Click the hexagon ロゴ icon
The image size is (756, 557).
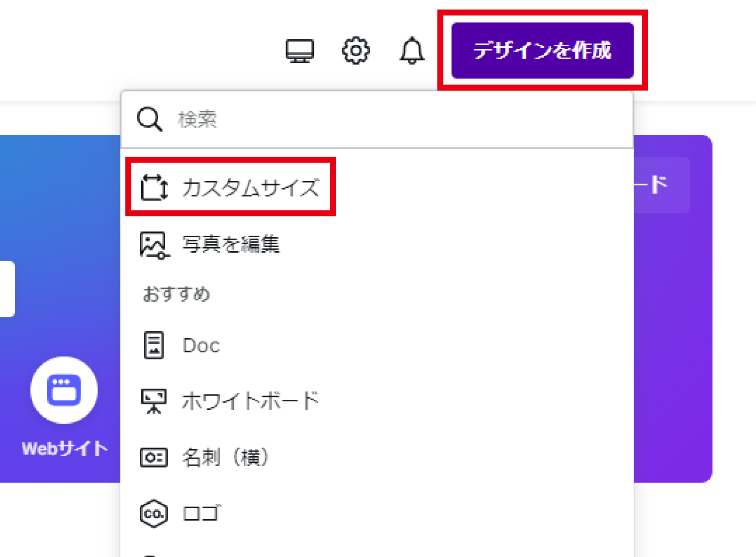[154, 513]
